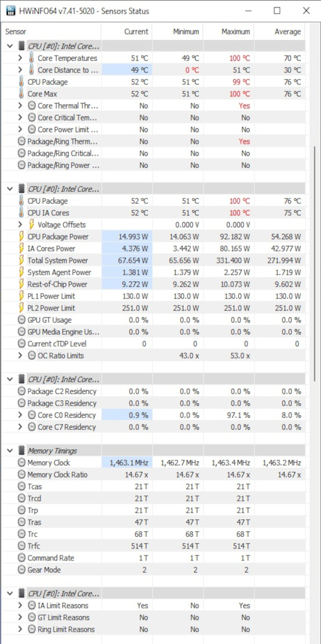Click the chip icon beside Memory Timings
This screenshot has height=644, width=321.
pyautogui.click(x=21, y=450)
